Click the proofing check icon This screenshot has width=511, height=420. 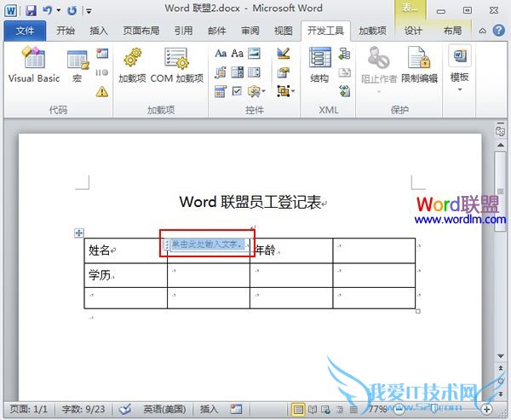[x=125, y=409]
